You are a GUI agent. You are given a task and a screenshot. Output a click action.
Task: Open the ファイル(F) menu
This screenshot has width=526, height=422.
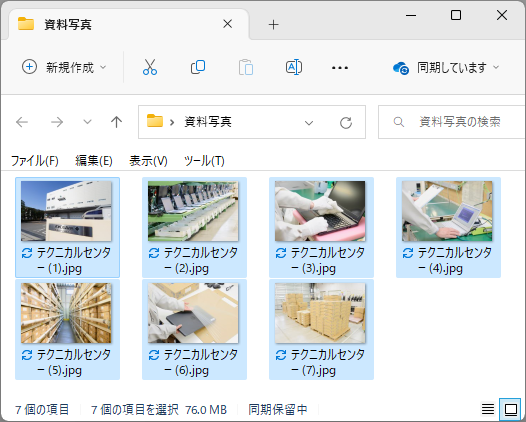35,161
